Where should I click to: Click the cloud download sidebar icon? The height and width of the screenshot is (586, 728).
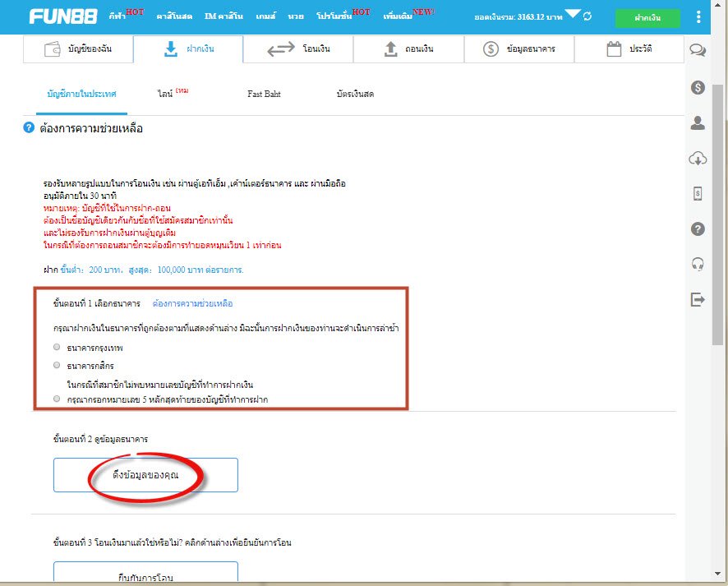click(698, 159)
